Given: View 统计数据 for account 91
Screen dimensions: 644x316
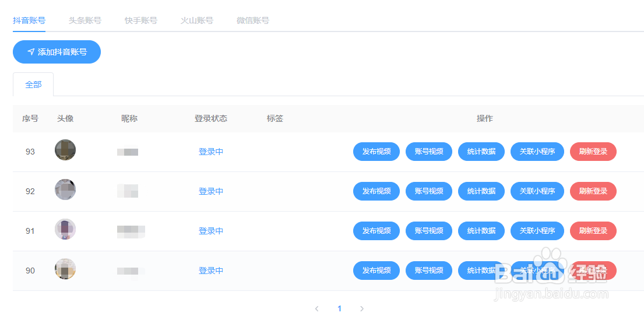Looking at the screenshot, I should (481, 231).
